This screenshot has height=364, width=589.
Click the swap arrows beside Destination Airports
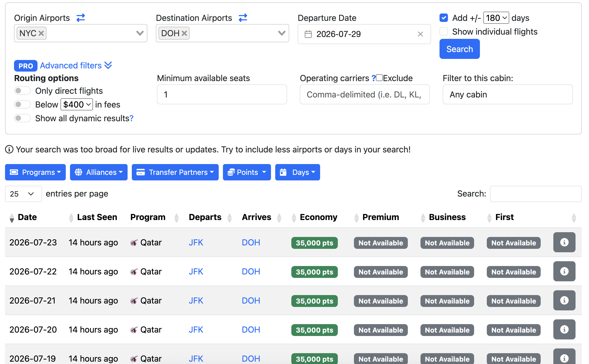[x=243, y=18]
